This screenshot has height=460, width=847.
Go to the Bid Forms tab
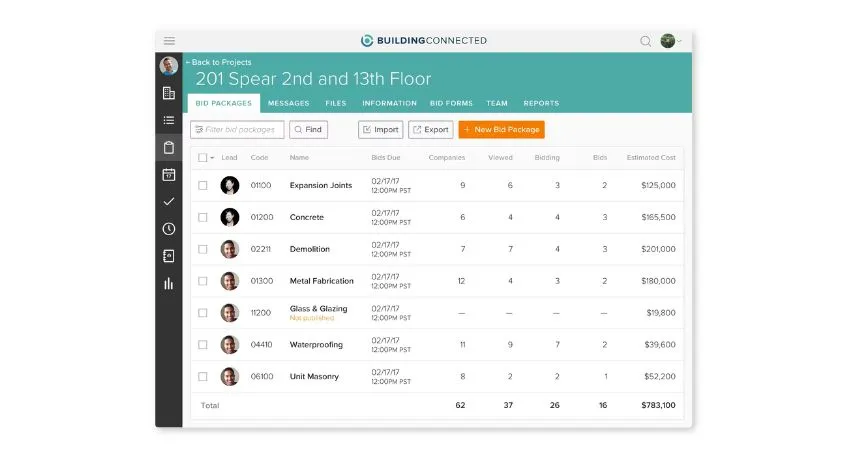coord(451,103)
